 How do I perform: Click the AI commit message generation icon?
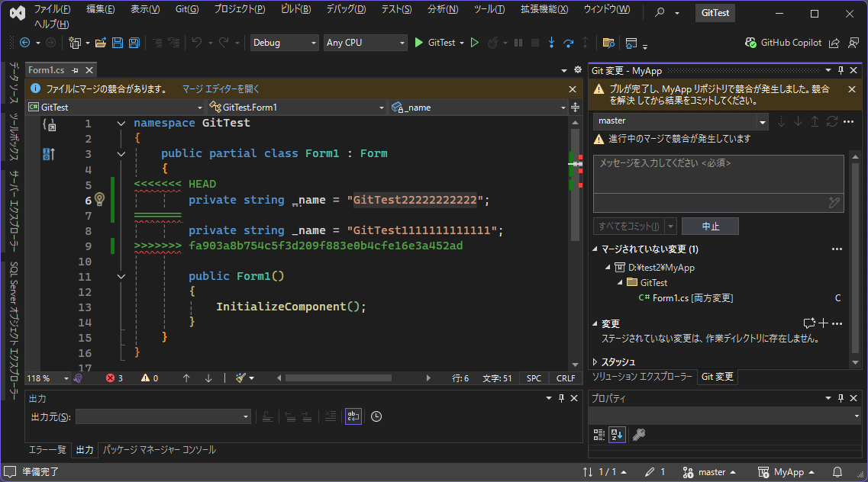pos(834,203)
